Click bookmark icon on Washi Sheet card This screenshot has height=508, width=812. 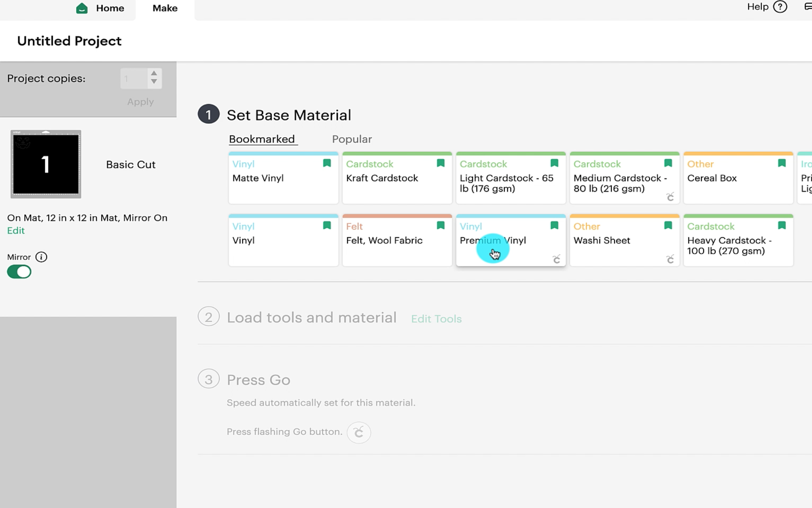tap(668, 226)
